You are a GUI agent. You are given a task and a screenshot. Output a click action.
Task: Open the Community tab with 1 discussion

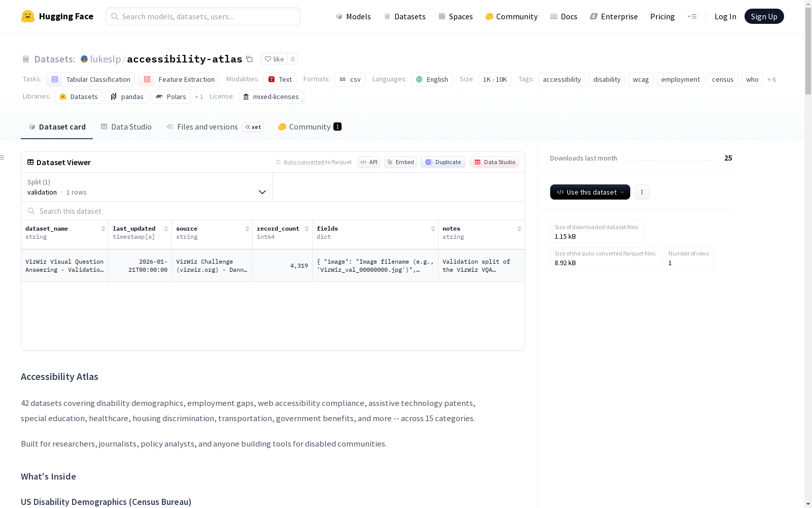tap(310, 127)
